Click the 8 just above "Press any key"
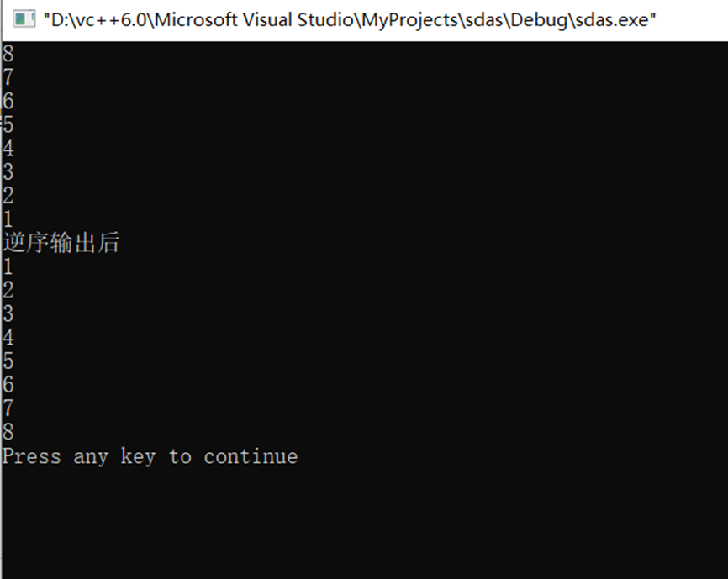Viewport: 728px width, 579px height. coord(8,432)
